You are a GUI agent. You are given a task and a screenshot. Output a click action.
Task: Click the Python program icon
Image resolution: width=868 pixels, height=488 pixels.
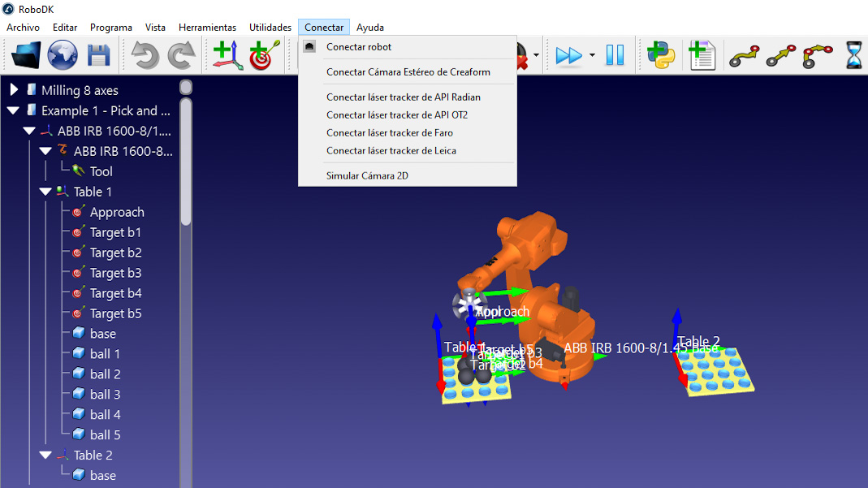tap(661, 55)
